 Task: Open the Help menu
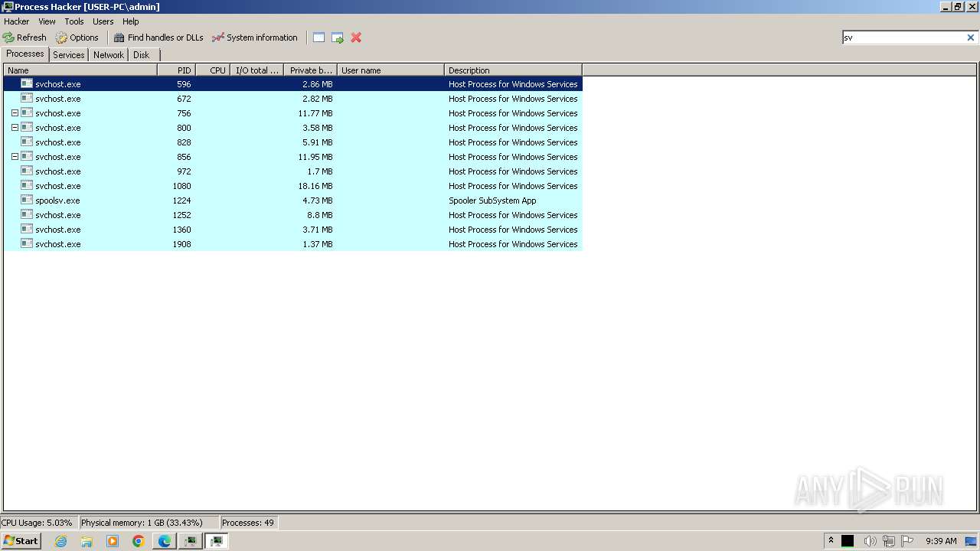tap(131, 21)
